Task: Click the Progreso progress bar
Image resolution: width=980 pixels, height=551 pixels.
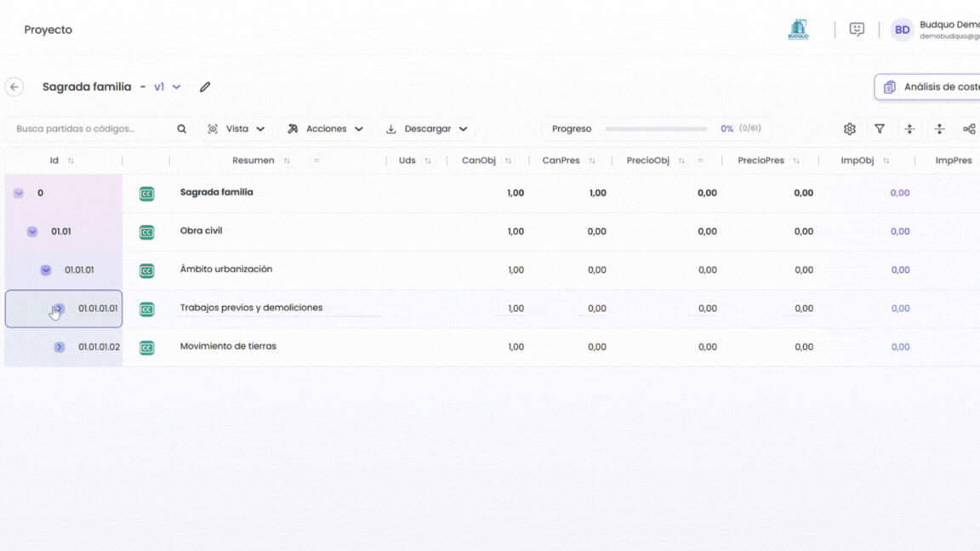Action: tap(656, 129)
